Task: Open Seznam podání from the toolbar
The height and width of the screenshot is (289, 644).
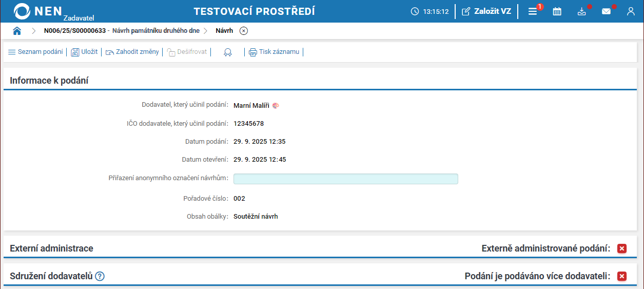Action: point(35,52)
